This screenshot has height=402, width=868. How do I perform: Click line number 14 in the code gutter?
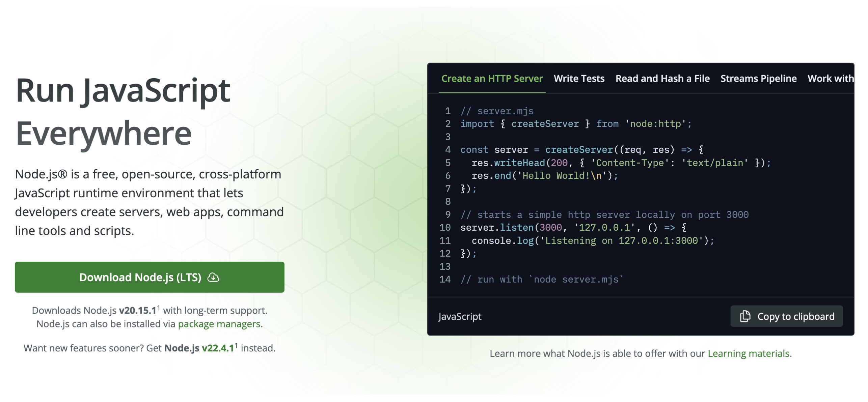(x=445, y=279)
